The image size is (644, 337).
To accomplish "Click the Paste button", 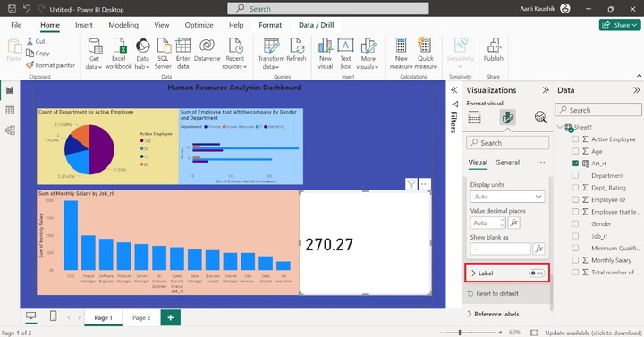I will tap(14, 50).
